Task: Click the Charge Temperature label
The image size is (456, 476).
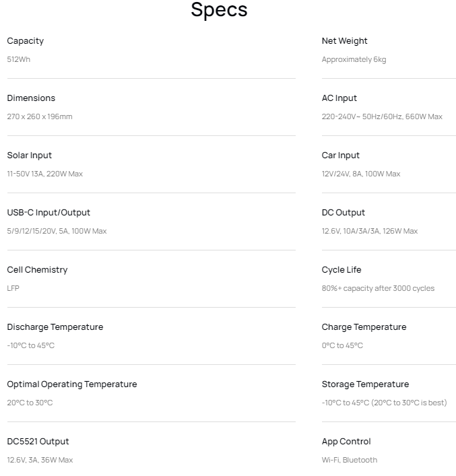Action: 364,327
